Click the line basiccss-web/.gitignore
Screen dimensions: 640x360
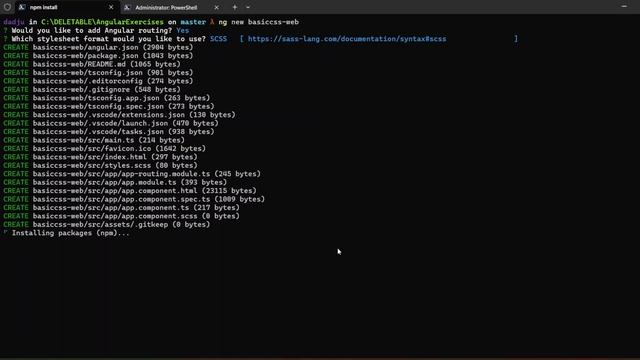[x=91, y=89]
